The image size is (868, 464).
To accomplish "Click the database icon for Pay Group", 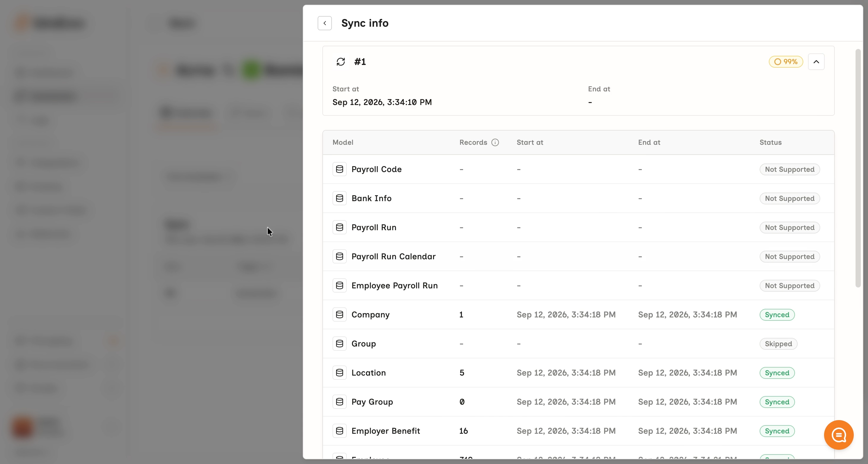I will (340, 402).
